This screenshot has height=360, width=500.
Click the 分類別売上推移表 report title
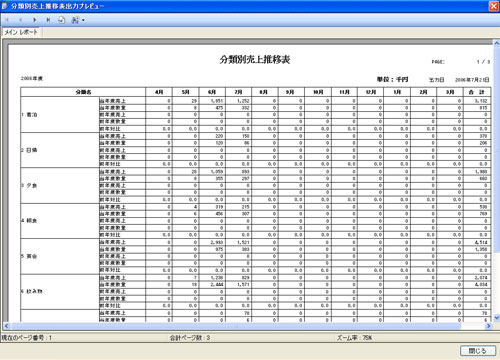pos(255,60)
